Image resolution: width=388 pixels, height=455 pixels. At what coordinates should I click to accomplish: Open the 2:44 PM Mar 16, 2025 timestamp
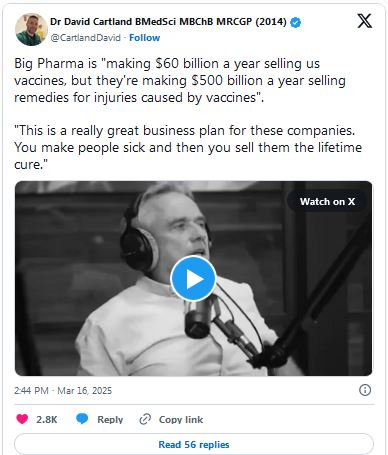pyautogui.click(x=63, y=390)
